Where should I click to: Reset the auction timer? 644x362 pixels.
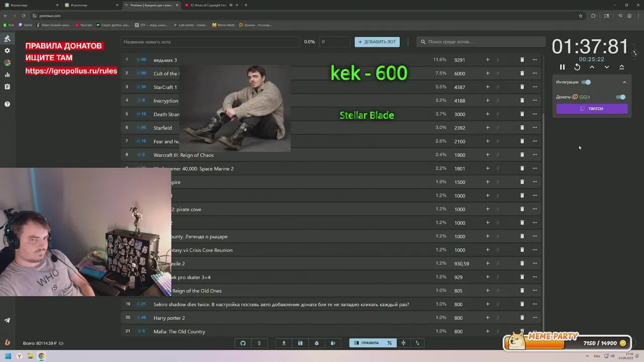point(577,67)
